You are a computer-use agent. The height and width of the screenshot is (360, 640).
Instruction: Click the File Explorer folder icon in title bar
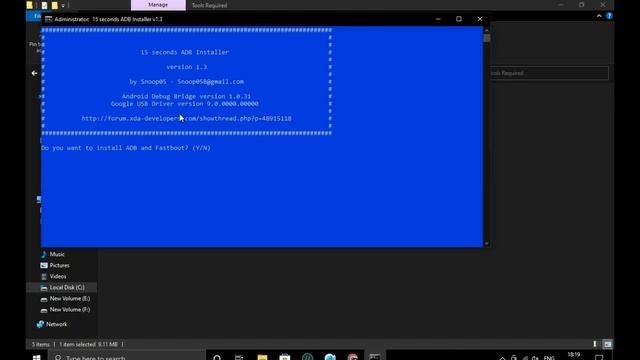[29, 5]
